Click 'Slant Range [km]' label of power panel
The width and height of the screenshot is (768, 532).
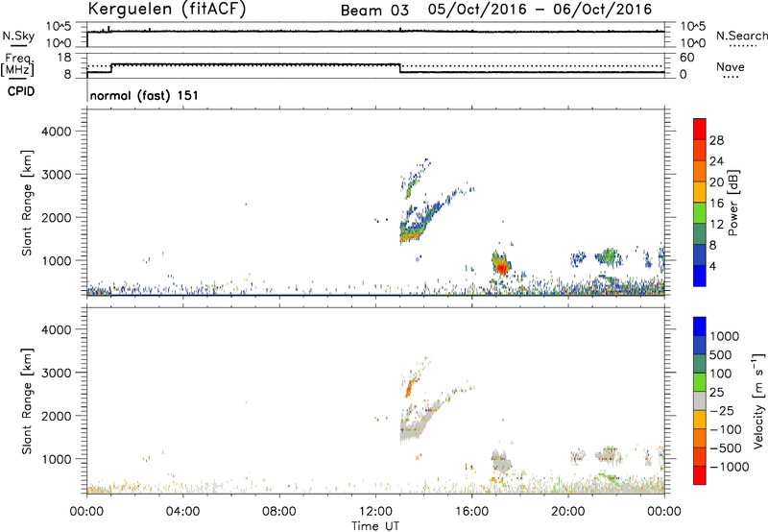pyautogui.click(x=27, y=203)
